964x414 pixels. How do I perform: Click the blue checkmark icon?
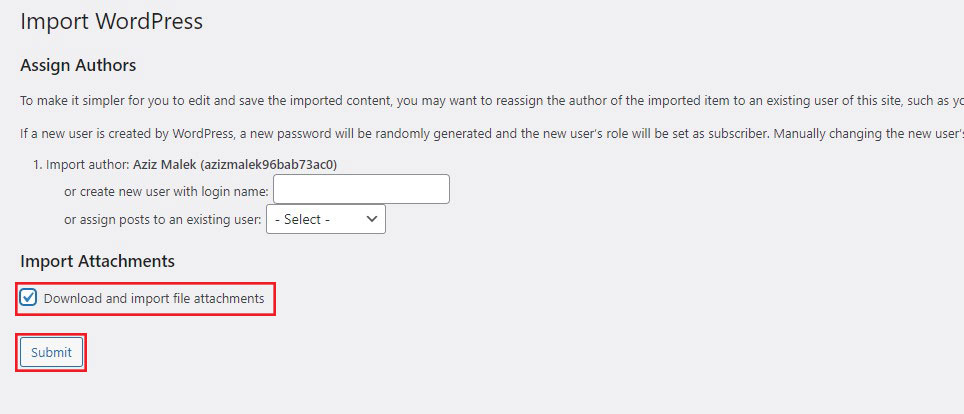(x=28, y=298)
